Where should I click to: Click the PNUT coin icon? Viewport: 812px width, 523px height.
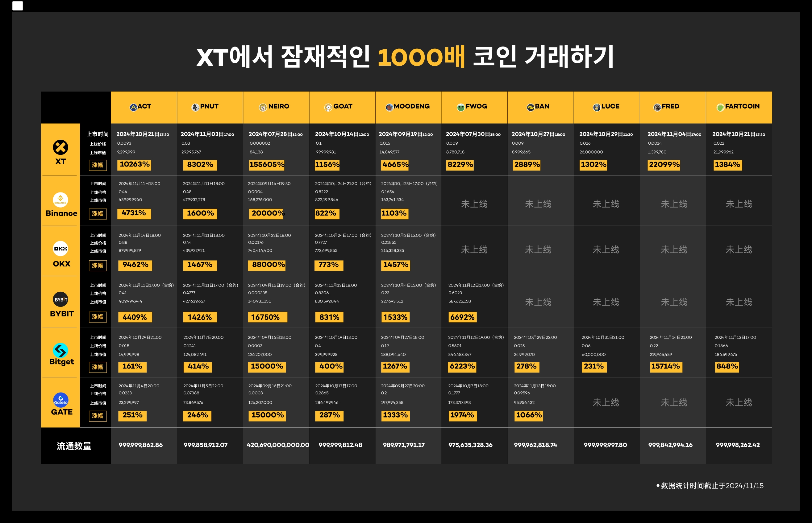click(x=195, y=107)
